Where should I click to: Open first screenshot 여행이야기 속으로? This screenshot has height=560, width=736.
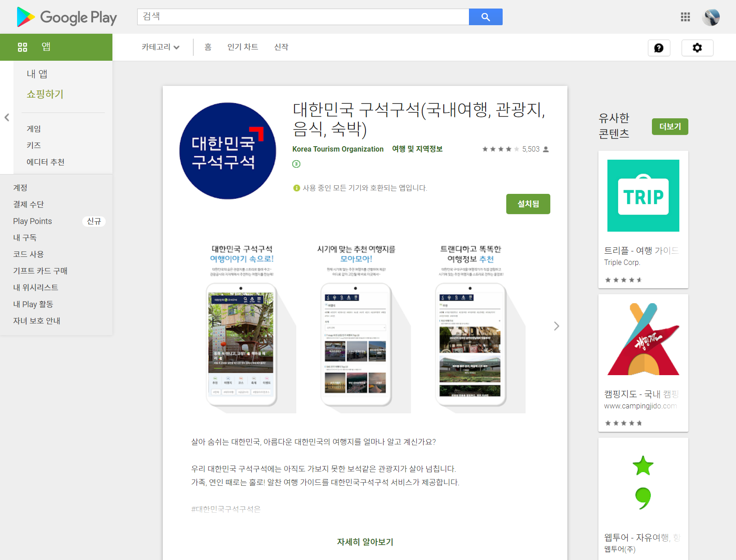click(242, 328)
